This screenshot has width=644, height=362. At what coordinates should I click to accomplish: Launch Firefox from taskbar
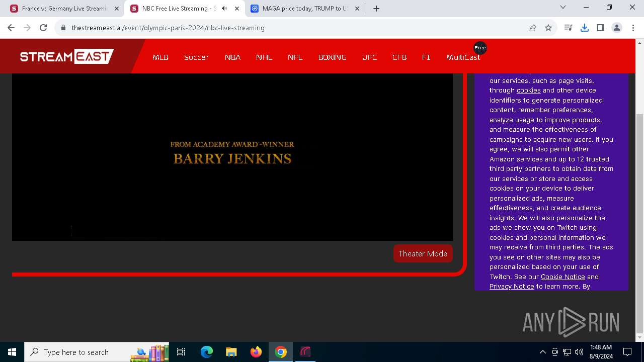tap(256, 352)
